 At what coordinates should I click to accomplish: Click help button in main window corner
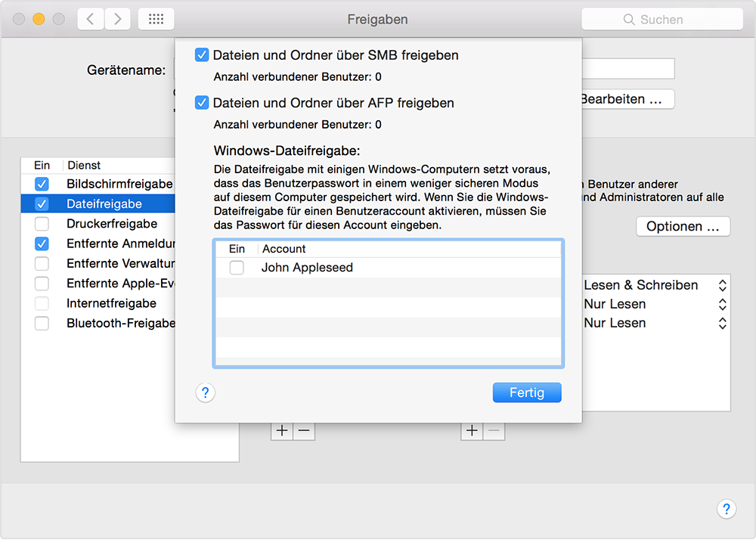[726, 508]
